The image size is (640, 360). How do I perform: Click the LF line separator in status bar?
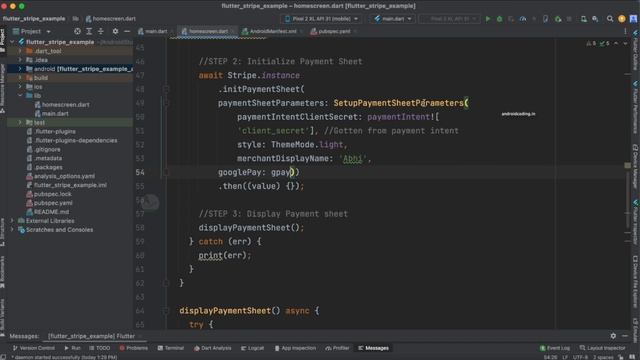pos(565,357)
